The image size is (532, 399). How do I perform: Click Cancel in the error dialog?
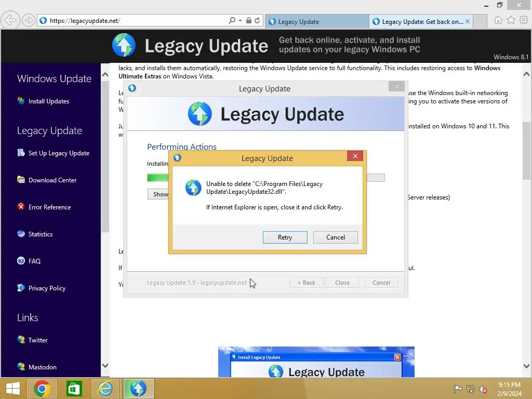[x=335, y=237]
